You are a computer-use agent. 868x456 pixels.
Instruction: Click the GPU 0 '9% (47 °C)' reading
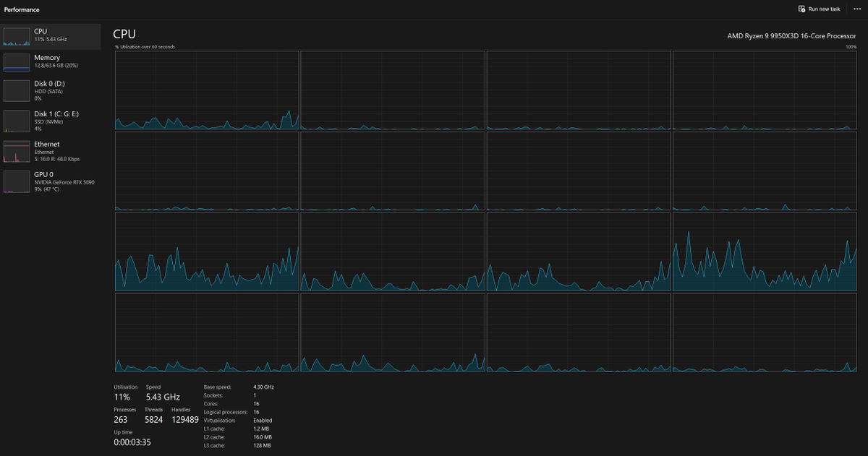(47, 189)
